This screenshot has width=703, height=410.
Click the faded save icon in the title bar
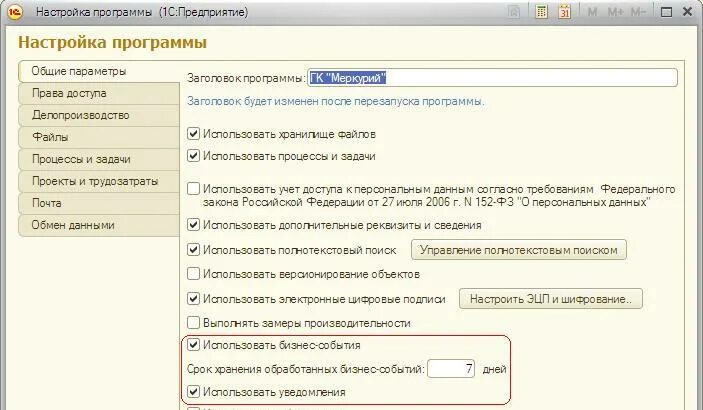tap(514, 12)
